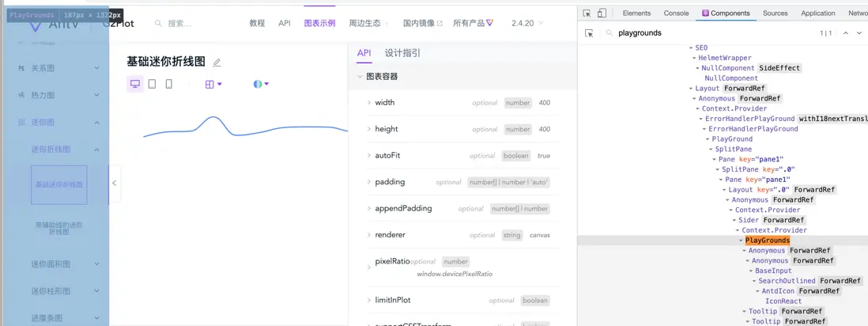Select the HelmetWrapper component node
Screen dimensions: 868x326
pos(725,58)
